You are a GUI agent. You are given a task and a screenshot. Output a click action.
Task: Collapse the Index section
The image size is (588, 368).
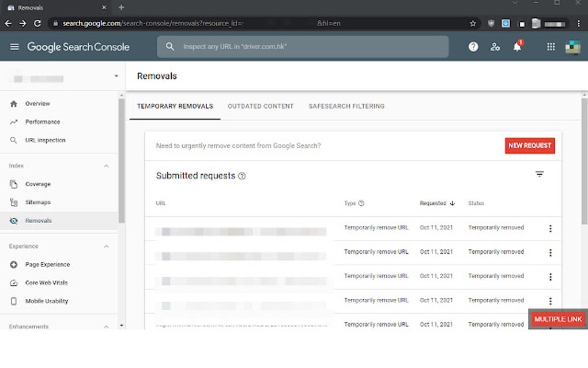(x=106, y=166)
